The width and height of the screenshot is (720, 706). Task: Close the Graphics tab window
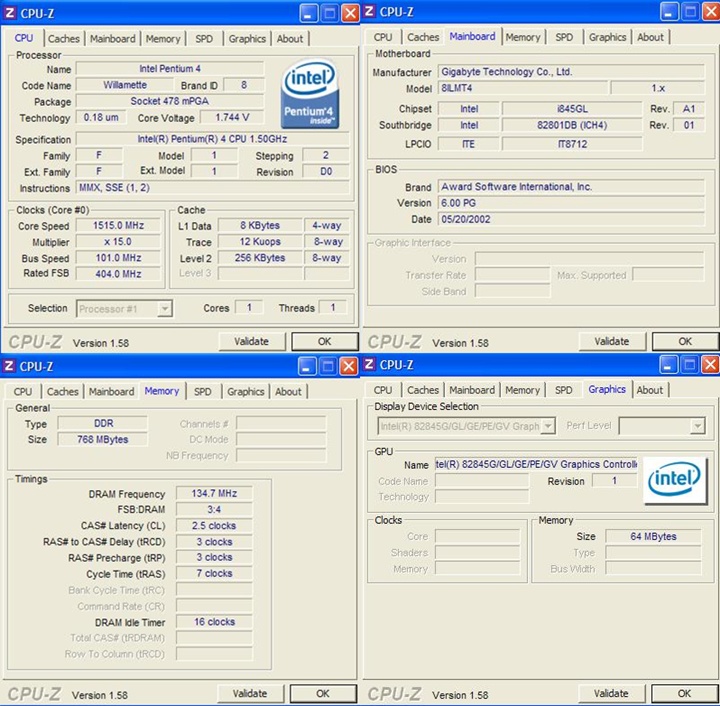point(710,365)
